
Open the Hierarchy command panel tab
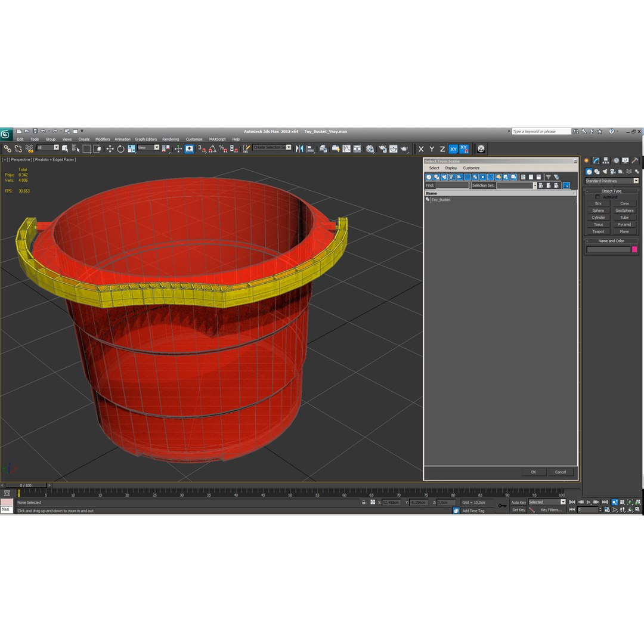point(606,160)
